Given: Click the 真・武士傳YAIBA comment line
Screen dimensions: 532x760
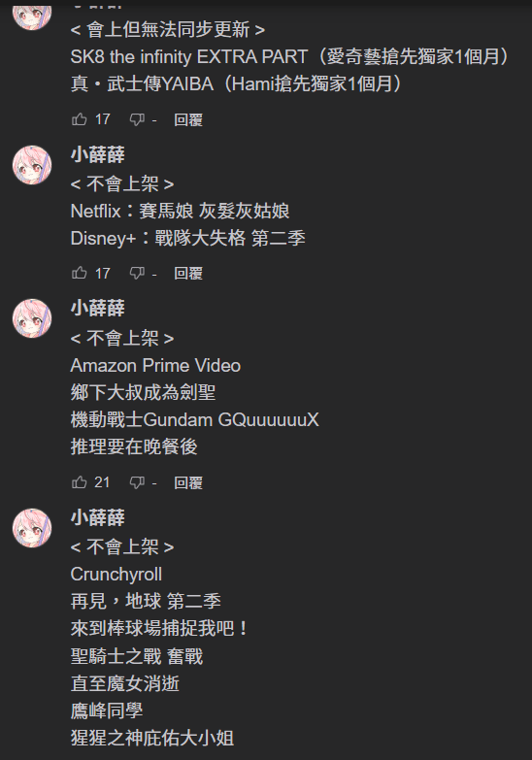Looking at the screenshot, I should [x=238, y=83].
